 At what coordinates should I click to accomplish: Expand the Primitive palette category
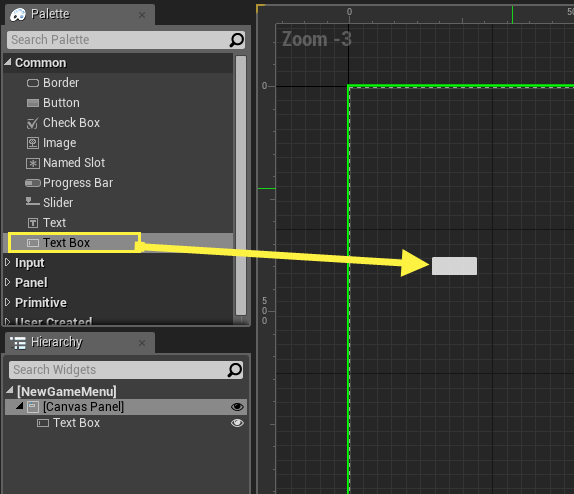[x=7, y=302]
